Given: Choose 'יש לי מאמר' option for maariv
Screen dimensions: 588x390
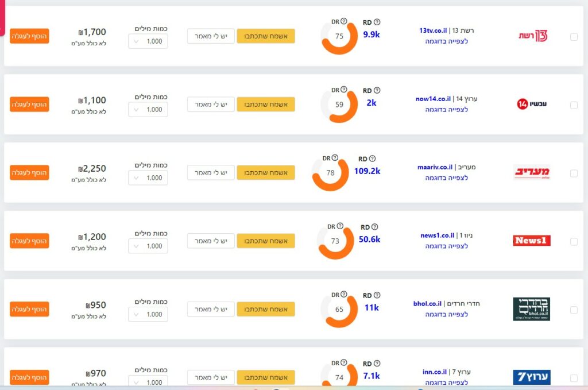Looking at the screenshot, I should click(211, 172).
